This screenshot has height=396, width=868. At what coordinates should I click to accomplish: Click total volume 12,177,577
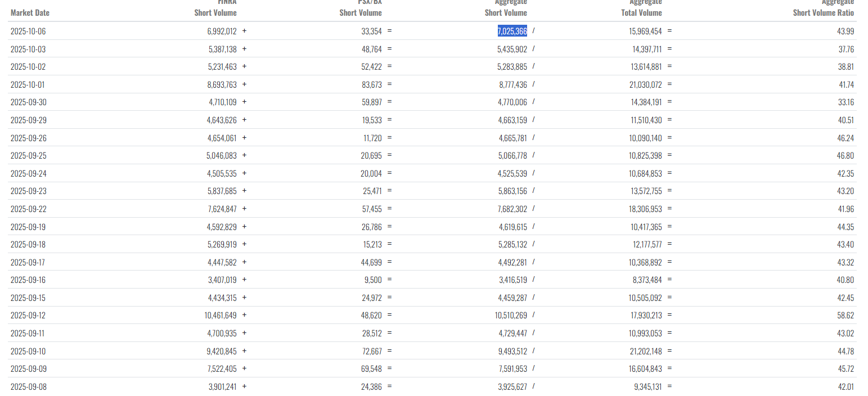[646, 245]
